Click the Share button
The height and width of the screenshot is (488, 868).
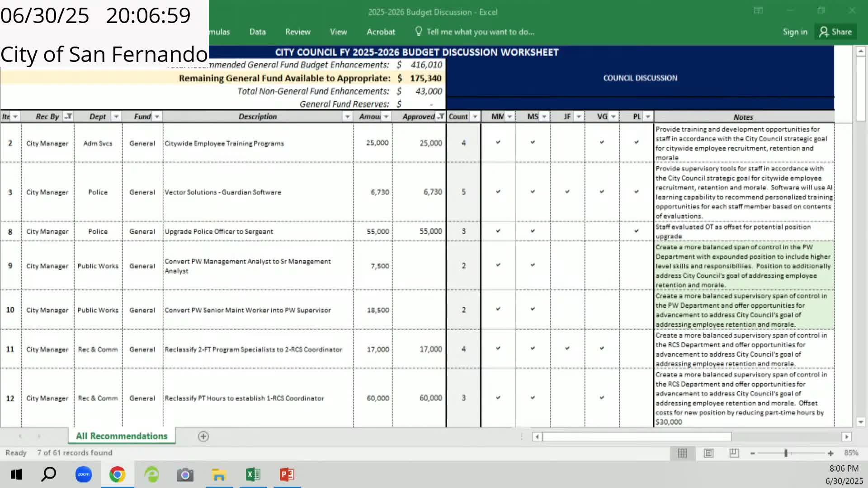click(x=836, y=32)
